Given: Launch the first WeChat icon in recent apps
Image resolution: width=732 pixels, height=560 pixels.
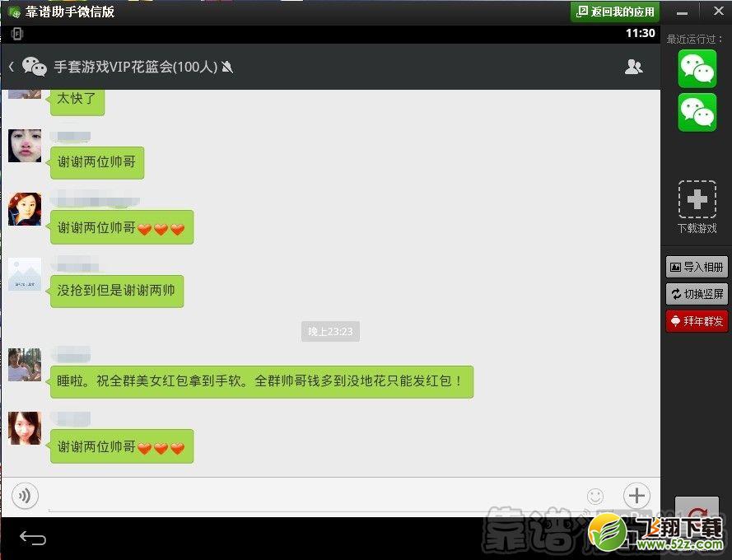Looking at the screenshot, I should tap(697, 68).
